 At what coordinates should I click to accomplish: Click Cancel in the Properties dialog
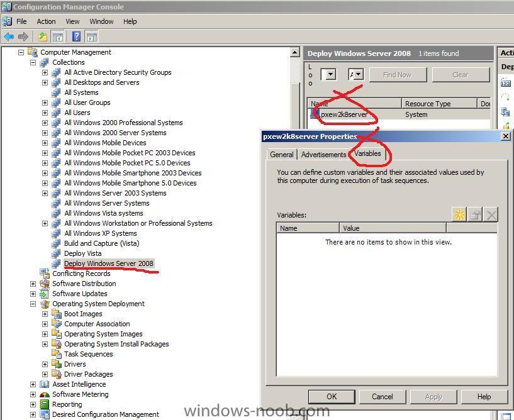pos(383,396)
